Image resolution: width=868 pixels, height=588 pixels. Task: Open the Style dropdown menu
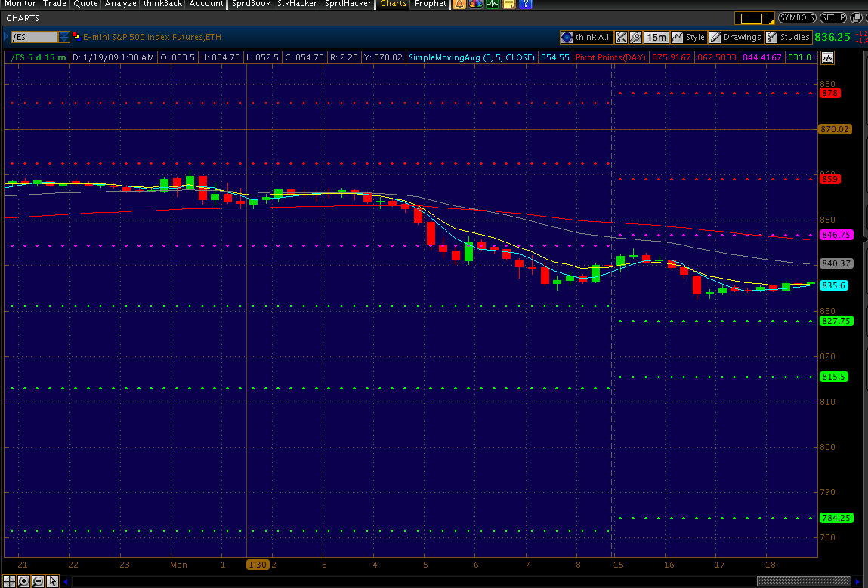[x=688, y=37]
